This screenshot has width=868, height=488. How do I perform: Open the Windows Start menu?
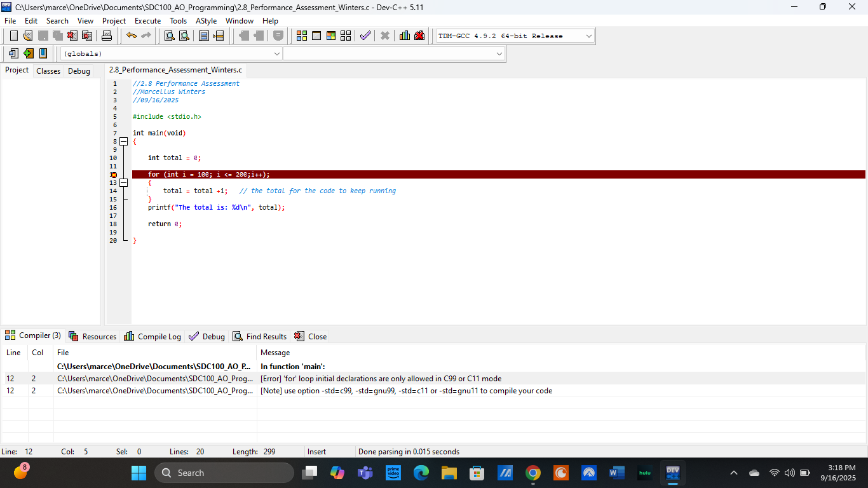coord(139,473)
